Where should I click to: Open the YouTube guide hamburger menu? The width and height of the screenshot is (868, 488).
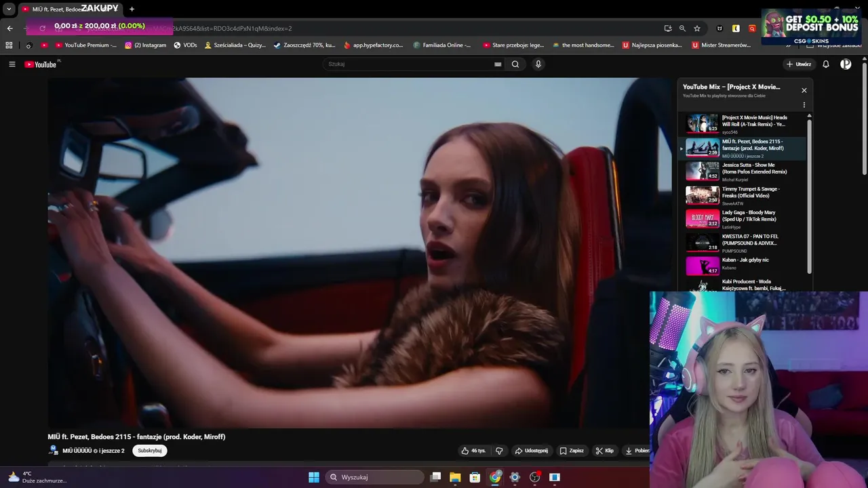[x=12, y=64]
